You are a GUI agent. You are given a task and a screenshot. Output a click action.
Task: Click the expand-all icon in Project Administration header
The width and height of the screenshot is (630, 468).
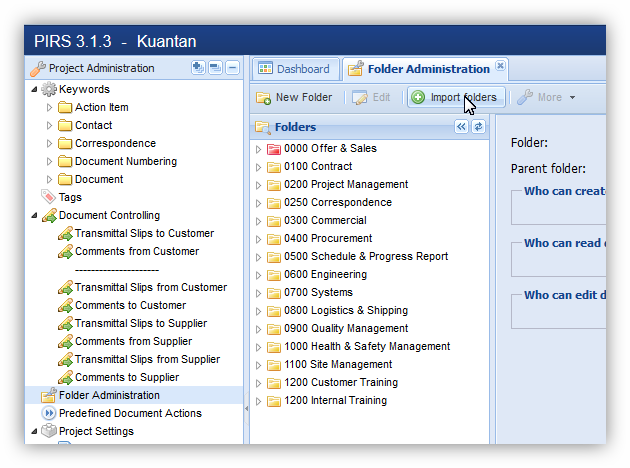tap(198, 67)
